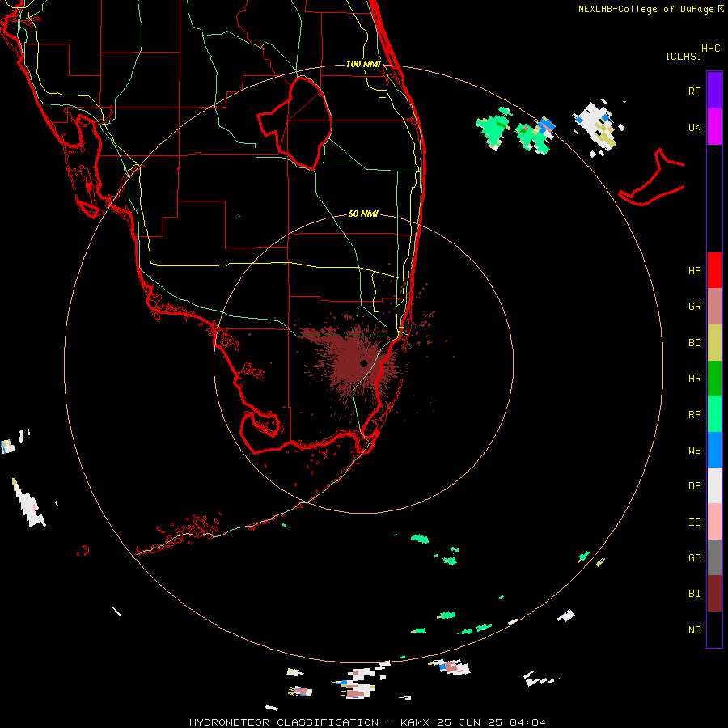
Task: Choose the WS blue legend swatch
Action: click(714, 450)
